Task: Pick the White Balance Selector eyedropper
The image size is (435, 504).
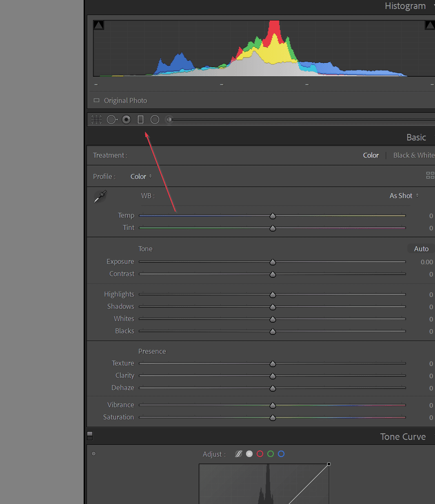Action: point(100,196)
